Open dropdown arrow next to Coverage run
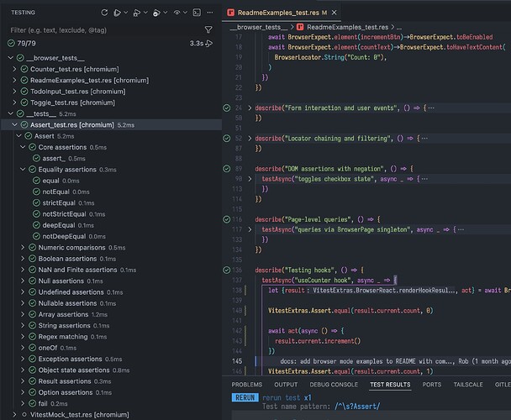Image resolution: width=511 pixels, height=420 pixels. [x=166, y=13]
